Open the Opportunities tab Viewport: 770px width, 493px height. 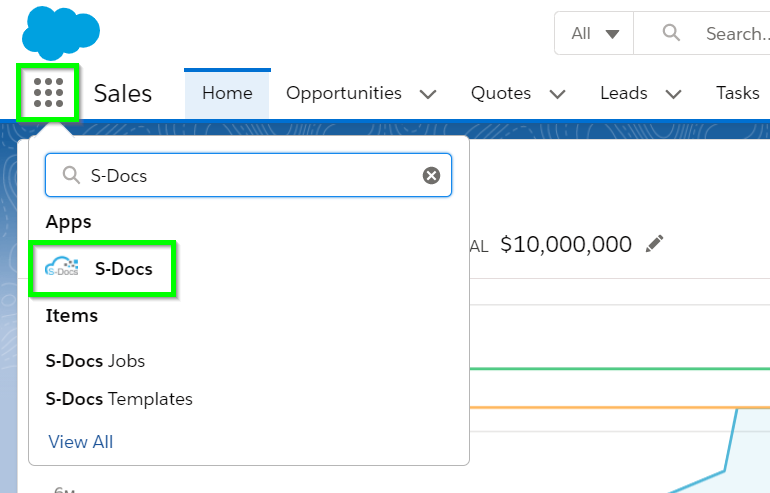(x=344, y=93)
